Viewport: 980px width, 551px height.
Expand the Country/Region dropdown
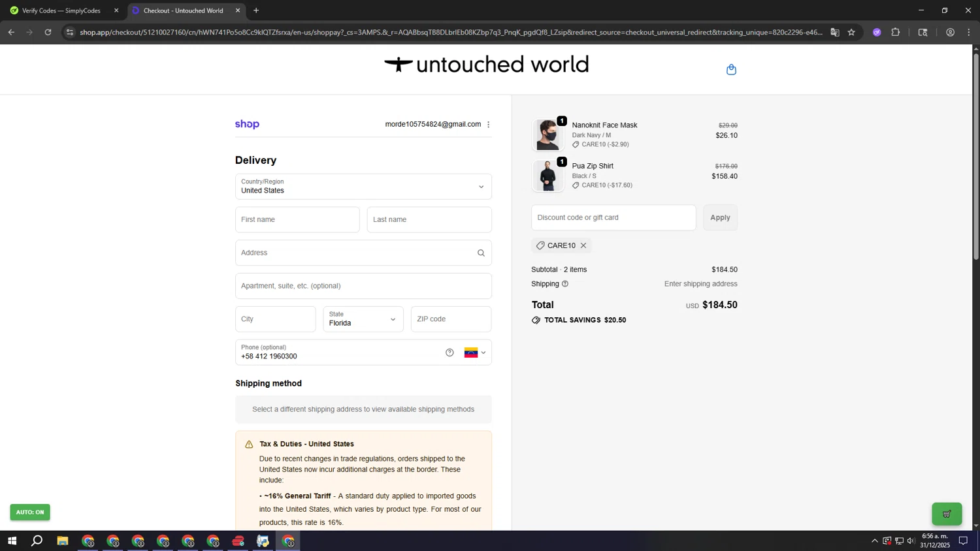tap(363, 187)
